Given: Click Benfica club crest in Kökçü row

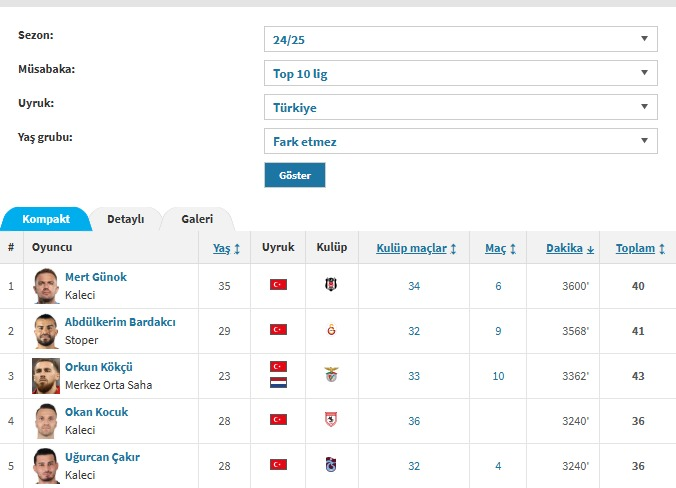Looking at the screenshot, I should click(331, 375).
